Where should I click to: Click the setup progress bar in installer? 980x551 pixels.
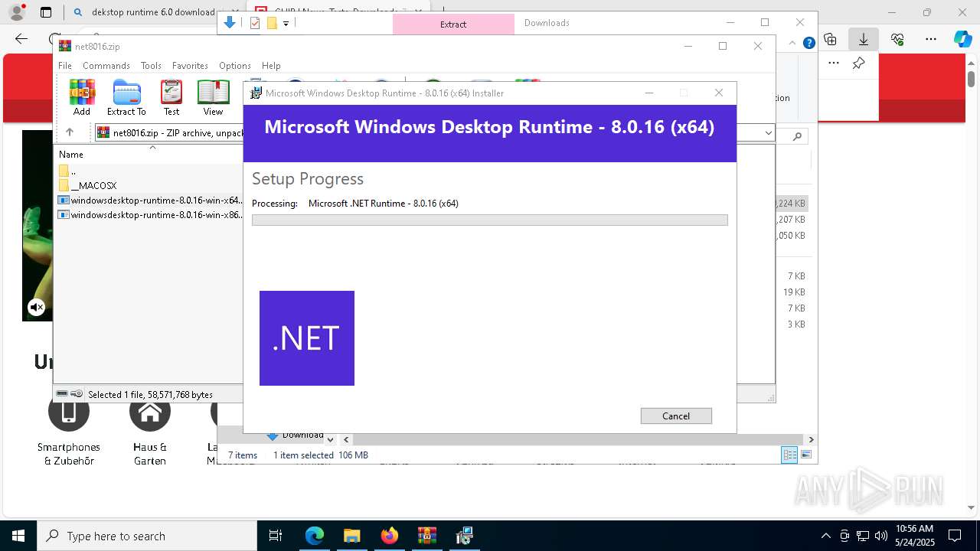(490, 220)
